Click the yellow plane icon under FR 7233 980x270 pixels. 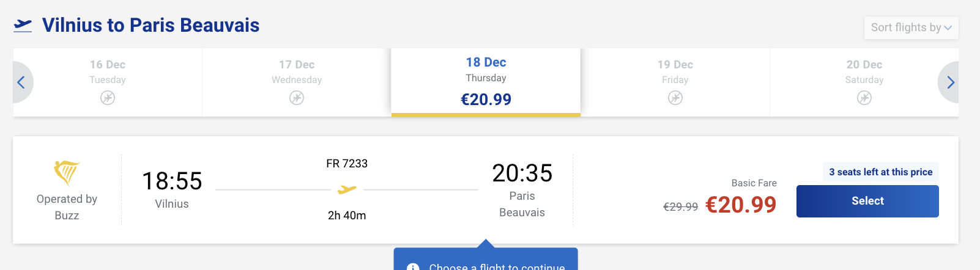point(347,190)
